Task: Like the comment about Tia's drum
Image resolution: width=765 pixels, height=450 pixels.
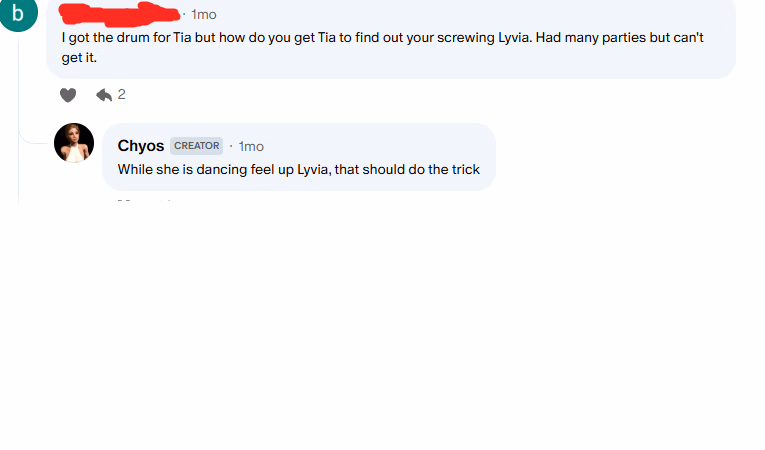Action: pos(67,95)
